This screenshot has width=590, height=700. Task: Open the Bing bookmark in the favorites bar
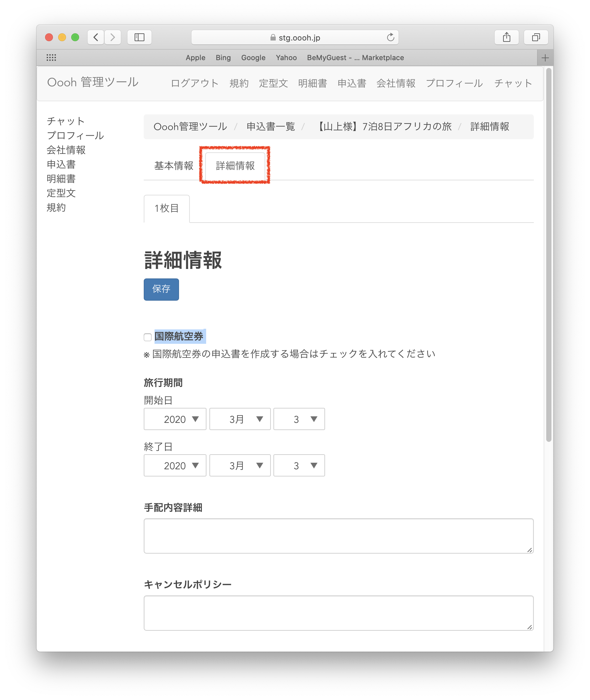coord(223,58)
